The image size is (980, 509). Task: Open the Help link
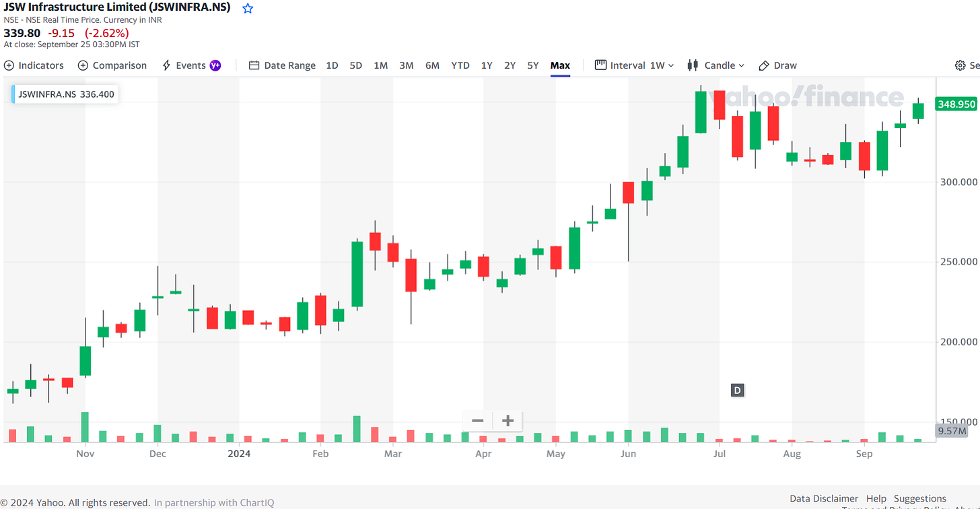point(876,499)
